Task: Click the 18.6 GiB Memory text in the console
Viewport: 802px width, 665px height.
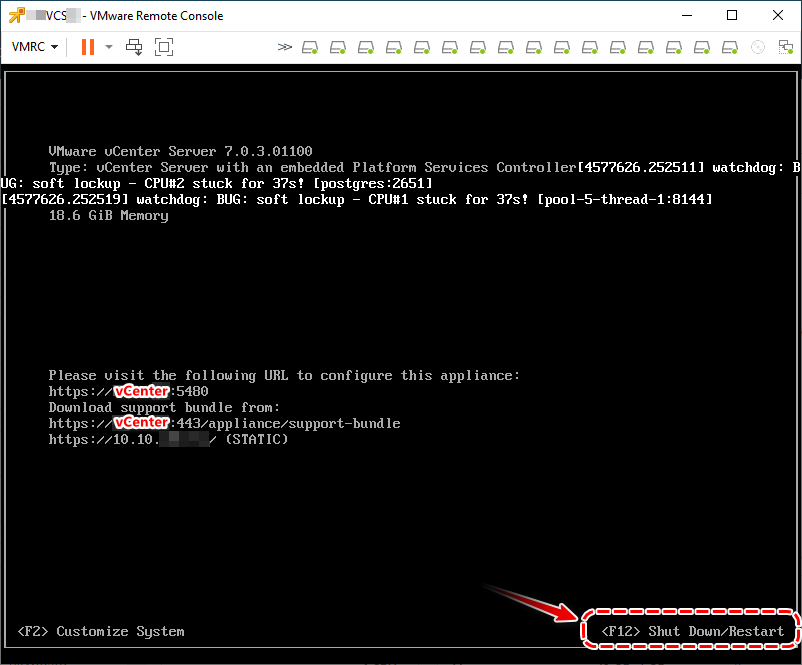Action: pyautogui.click(x=108, y=215)
